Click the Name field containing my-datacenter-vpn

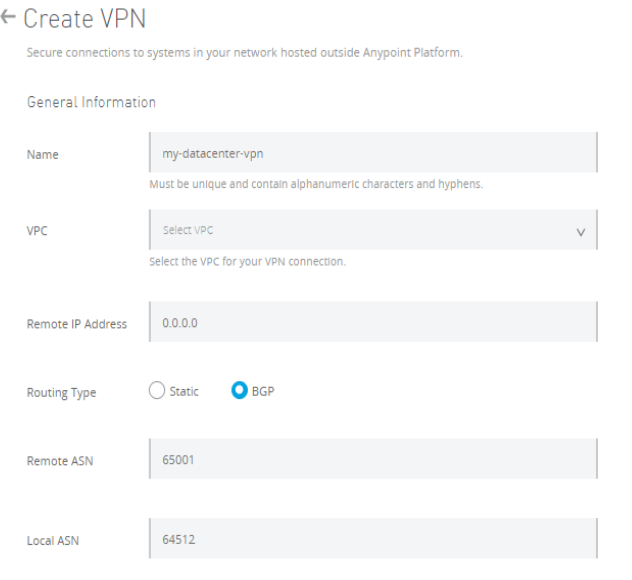point(372,153)
